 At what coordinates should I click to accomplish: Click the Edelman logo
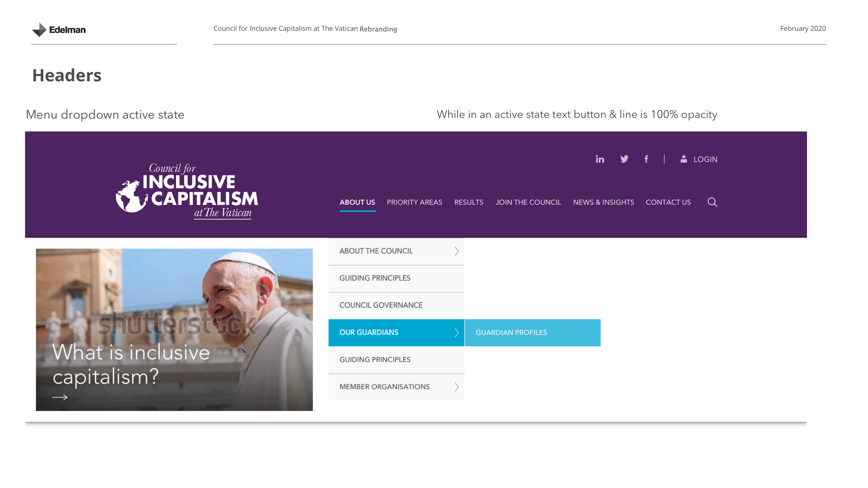pos(59,30)
